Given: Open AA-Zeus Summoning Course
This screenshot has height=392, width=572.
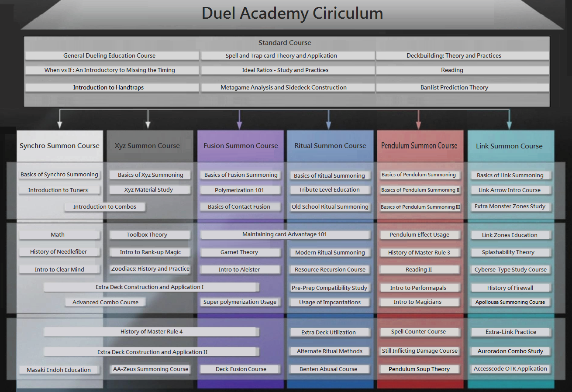Looking at the screenshot, I should coord(150,369).
